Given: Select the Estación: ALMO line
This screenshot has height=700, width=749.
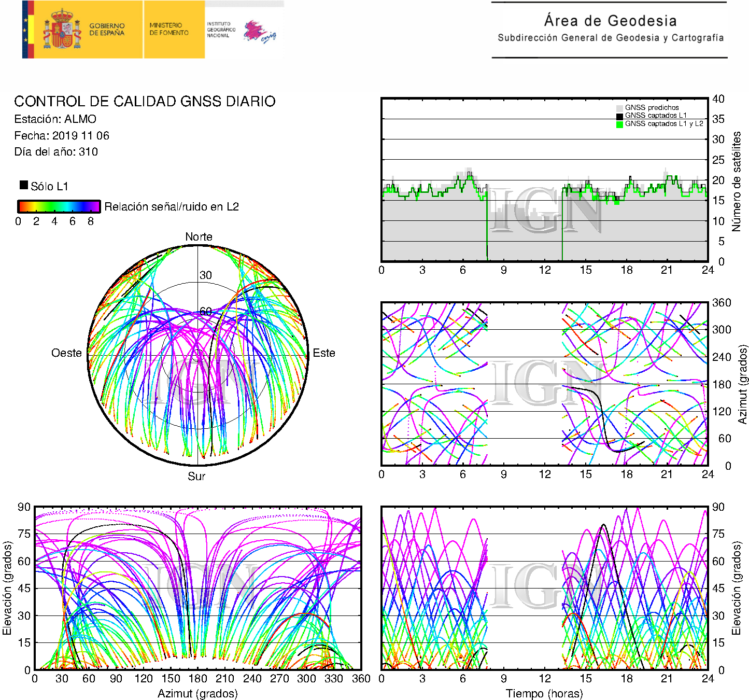Looking at the screenshot, I should 55,119.
